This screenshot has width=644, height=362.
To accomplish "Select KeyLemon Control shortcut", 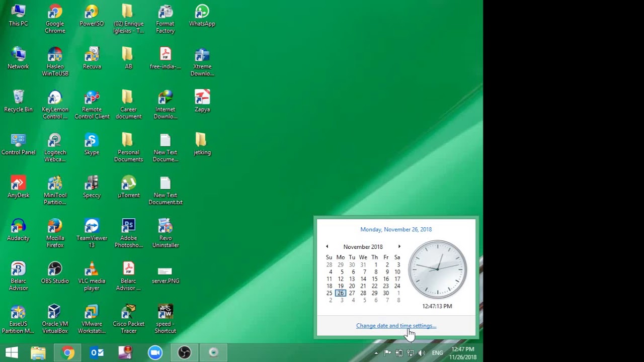I will [55, 105].
